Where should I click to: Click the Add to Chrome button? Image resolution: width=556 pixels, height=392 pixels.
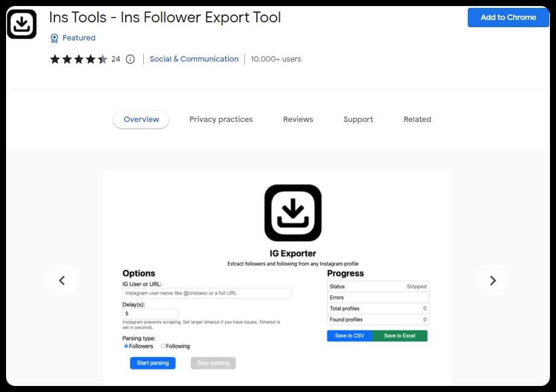tap(508, 18)
